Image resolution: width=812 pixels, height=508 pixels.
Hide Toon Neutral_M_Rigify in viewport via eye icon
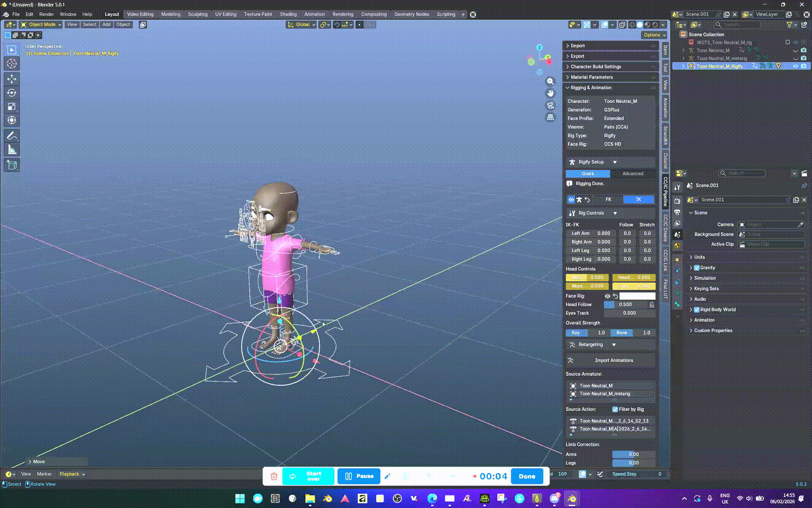(x=795, y=67)
